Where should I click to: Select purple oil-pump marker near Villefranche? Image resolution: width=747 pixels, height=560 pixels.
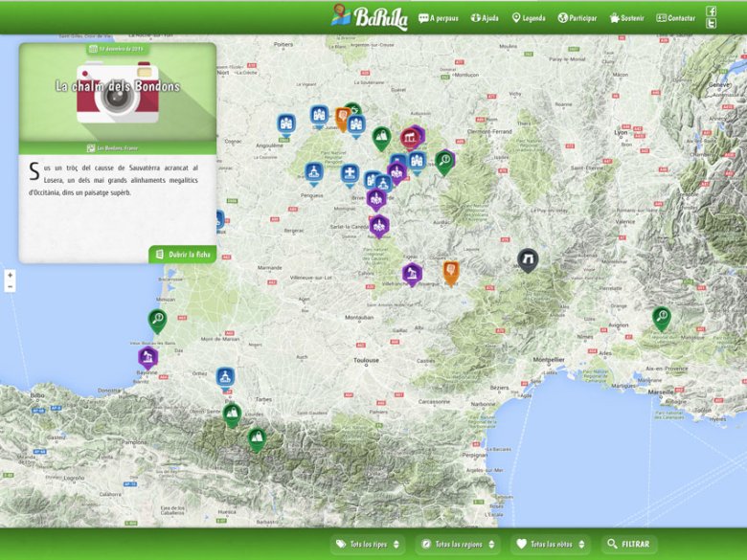(412, 275)
